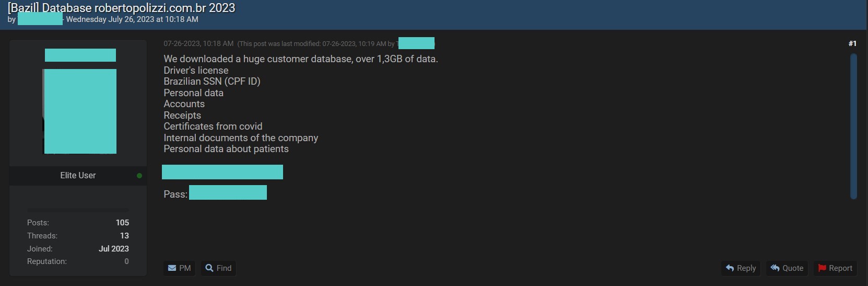Click the 'Accounts' line in the post
This screenshot has height=286, width=868.
[184, 104]
